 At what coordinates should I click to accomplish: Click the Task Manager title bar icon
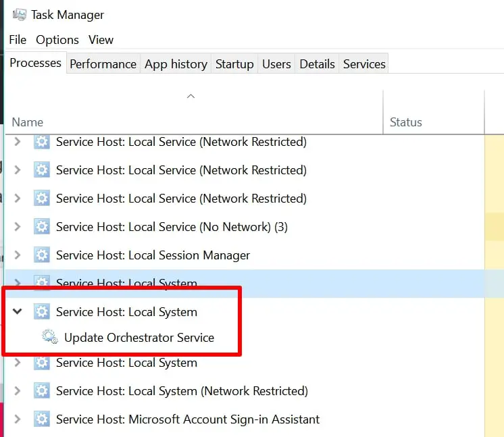[20, 15]
